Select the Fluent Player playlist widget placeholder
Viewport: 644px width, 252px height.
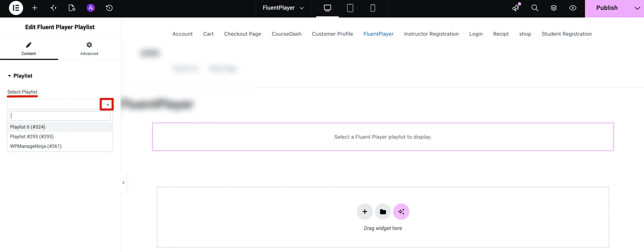click(383, 137)
